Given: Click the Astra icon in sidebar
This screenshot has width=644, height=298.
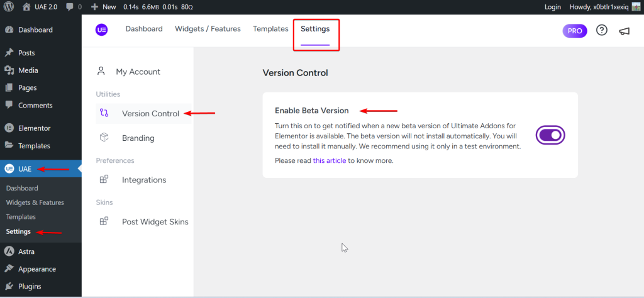Looking at the screenshot, I should click(9, 251).
